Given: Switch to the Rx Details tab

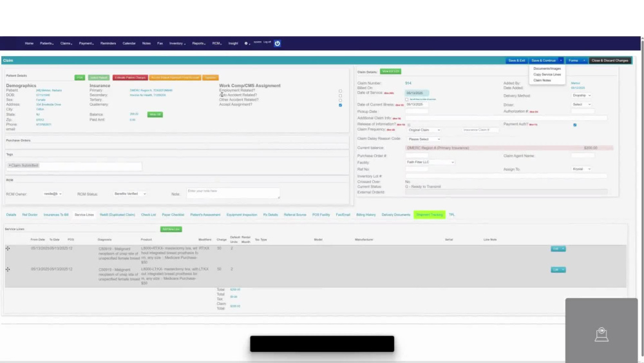Looking at the screenshot, I should pos(270,215).
